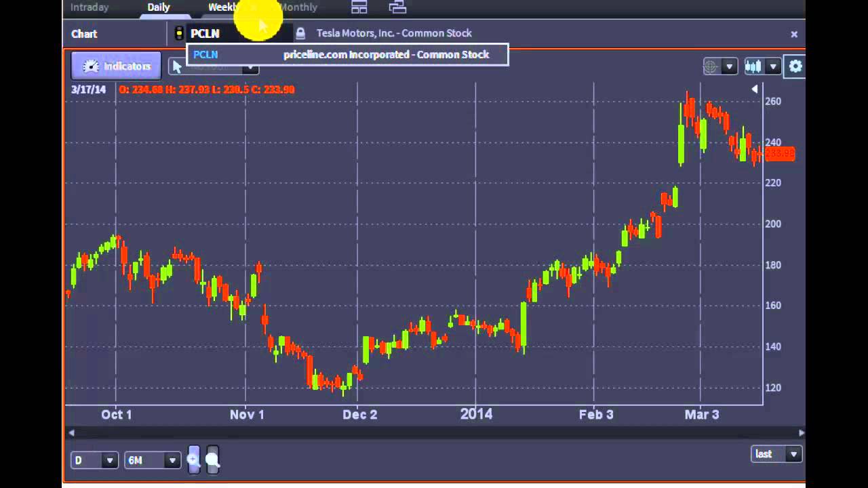Click the 'Nov 1' date axis label
The image size is (868, 488).
click(247, 414)
